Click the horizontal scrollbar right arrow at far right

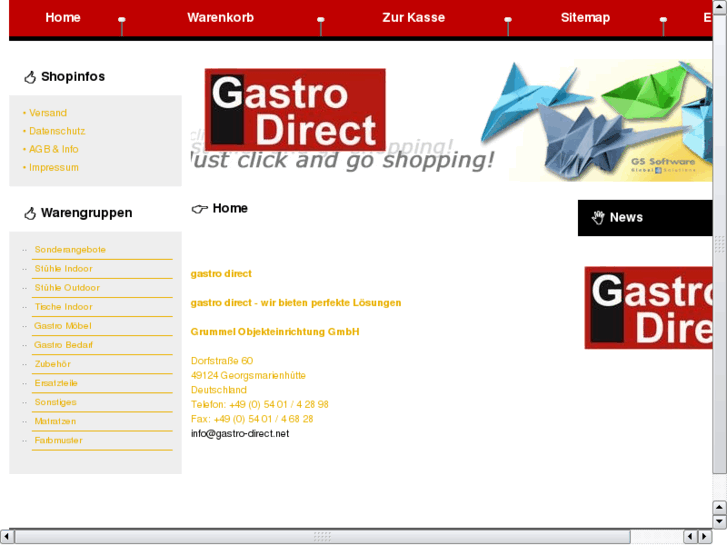click(x=705, y=536)
